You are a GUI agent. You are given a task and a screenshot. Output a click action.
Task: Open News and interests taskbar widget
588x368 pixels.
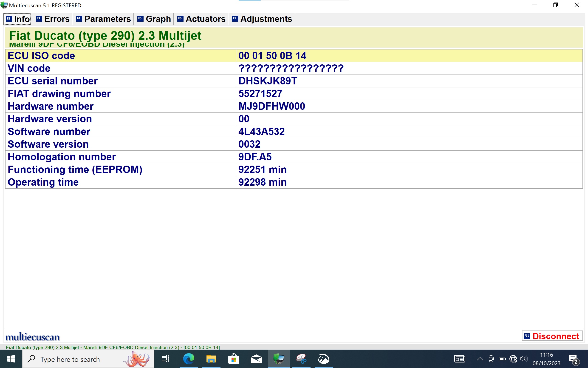[460, 359]
